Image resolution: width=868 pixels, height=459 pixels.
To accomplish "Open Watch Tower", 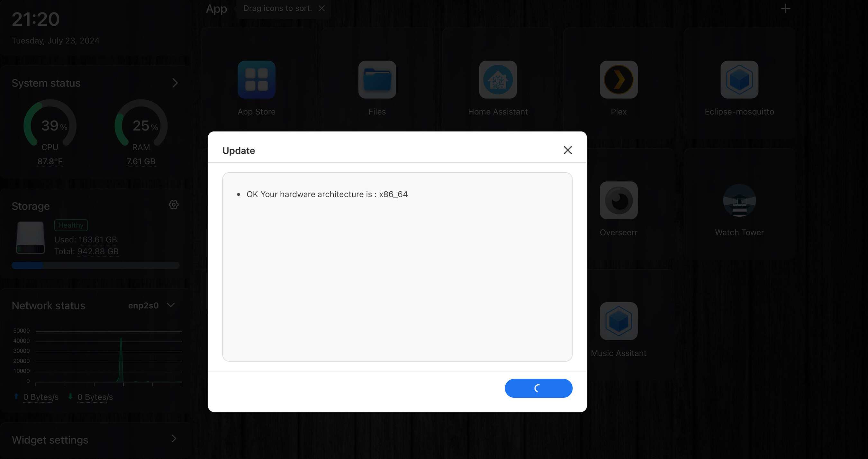I will coord(739,201).
